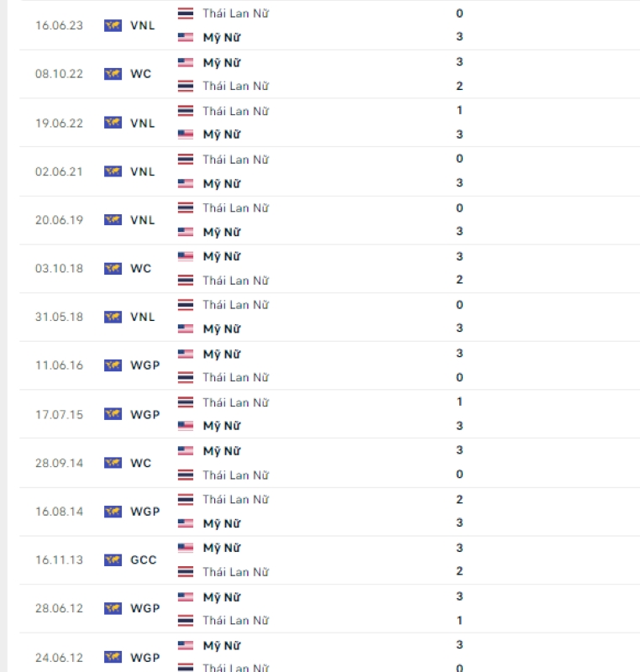Open match dated 24.06.12
The width and height of the screenshot is (640, 672).
pos(330,653)
